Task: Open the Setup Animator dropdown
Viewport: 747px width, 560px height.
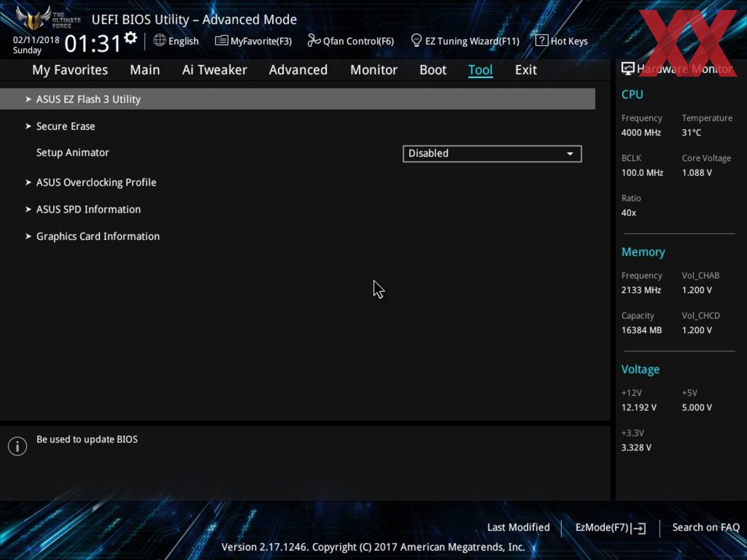Action: [x=492, y=154]
